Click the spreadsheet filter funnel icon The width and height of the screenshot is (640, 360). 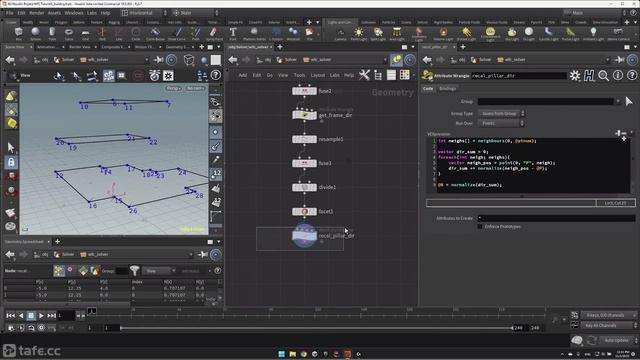tap(134, 270)
